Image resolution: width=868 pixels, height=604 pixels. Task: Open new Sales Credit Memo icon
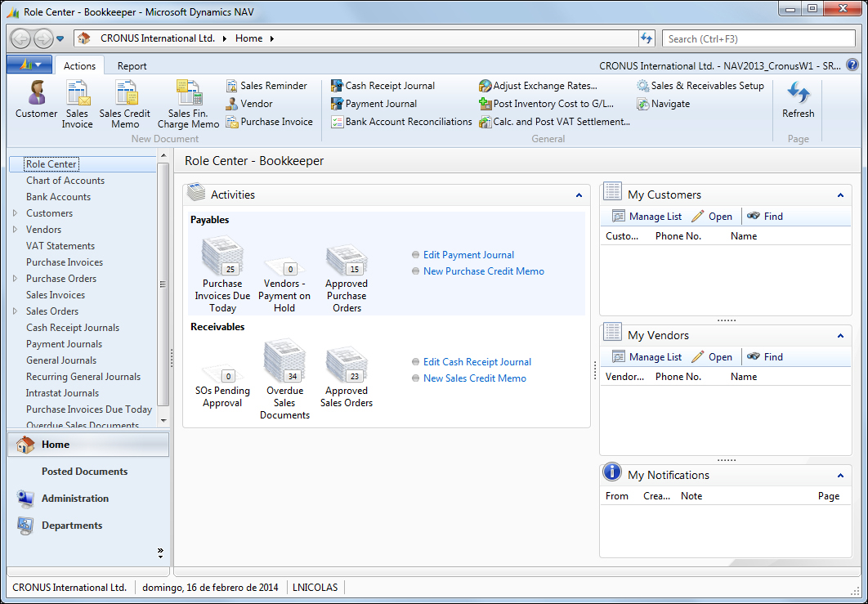[x=124, y=105]
